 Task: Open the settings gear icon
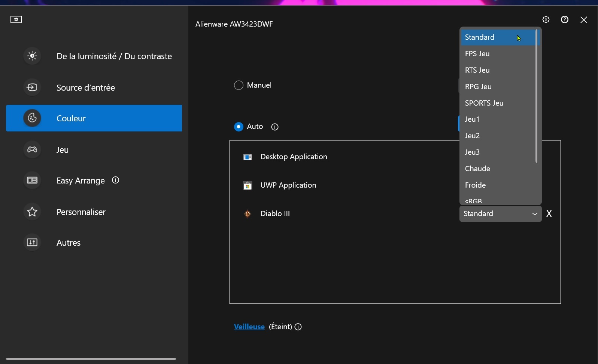click(x=546, y=20)
